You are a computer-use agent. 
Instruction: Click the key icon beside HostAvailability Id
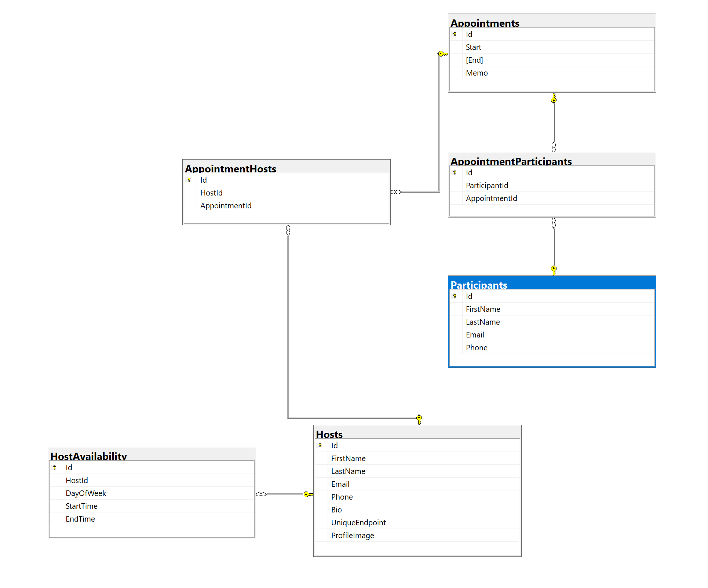tap(55, 468)
